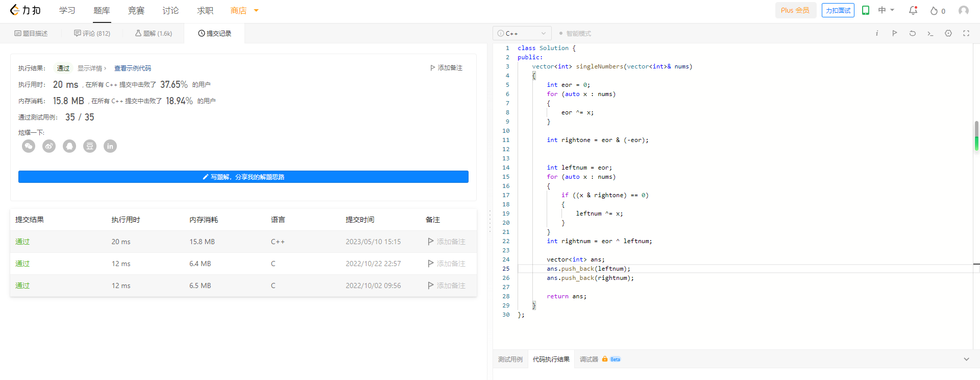The image size is (980, 380).
Task: Share result to QQ
Action: [69, 146]
